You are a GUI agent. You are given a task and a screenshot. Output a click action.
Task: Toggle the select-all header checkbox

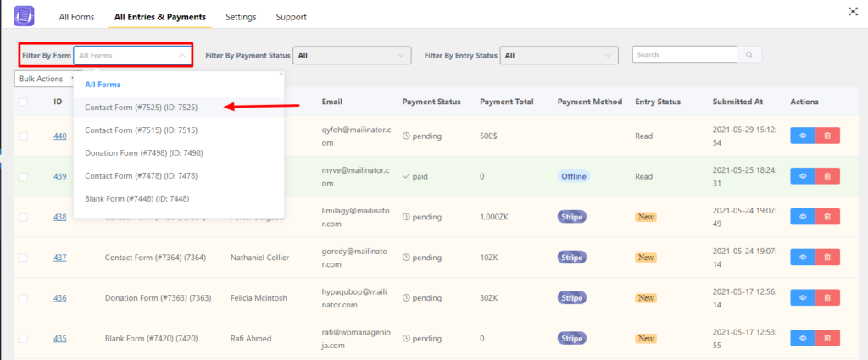coord(24,102)
